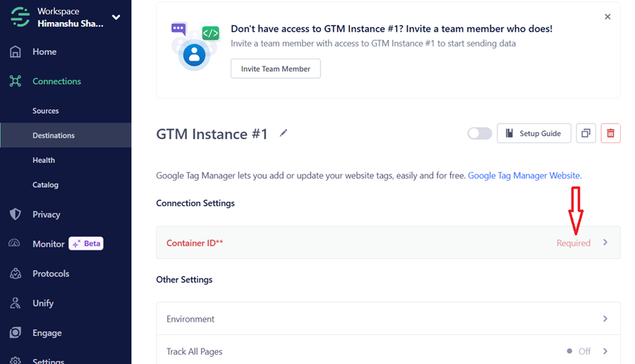
Task: Click the pencil icon to rename GTM Instance #1
Action: tap(284, 133)
